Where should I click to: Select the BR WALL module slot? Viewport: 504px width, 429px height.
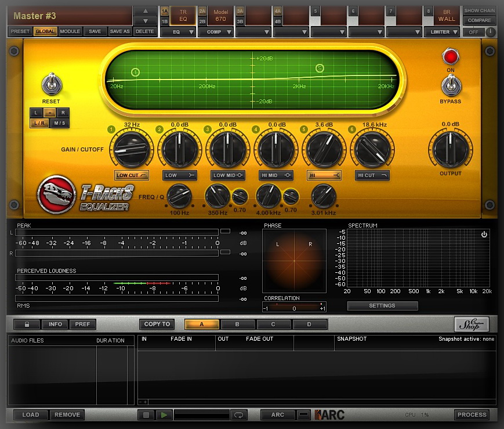point(447,16)
